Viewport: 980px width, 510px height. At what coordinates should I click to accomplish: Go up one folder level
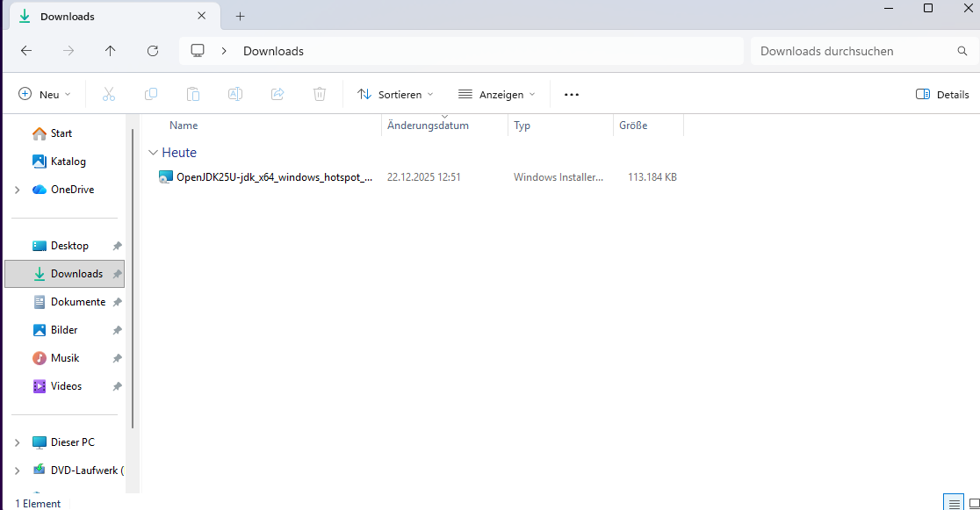110,51
